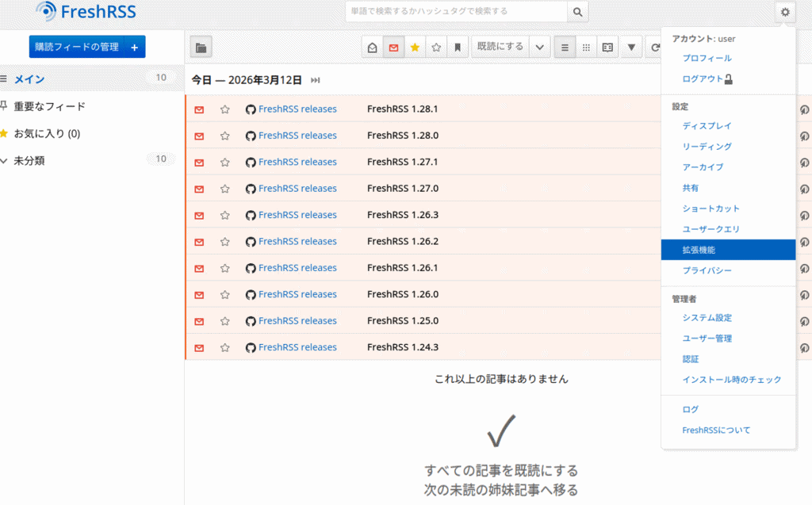Click the search input field
This screenshot has width=812, height=505.
point(456,12)
